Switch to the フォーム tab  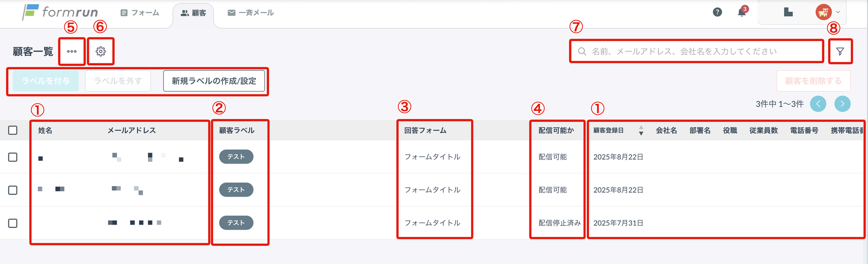coord(140,13)
